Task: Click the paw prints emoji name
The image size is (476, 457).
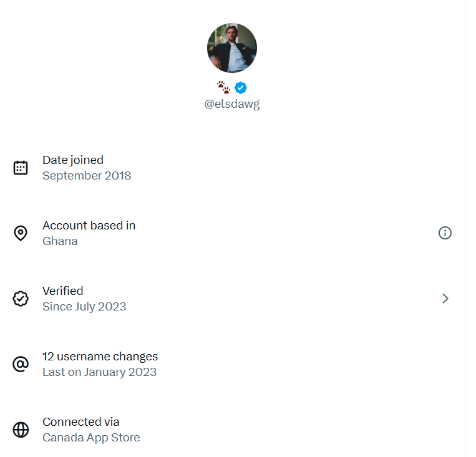Action: (223, 87)
